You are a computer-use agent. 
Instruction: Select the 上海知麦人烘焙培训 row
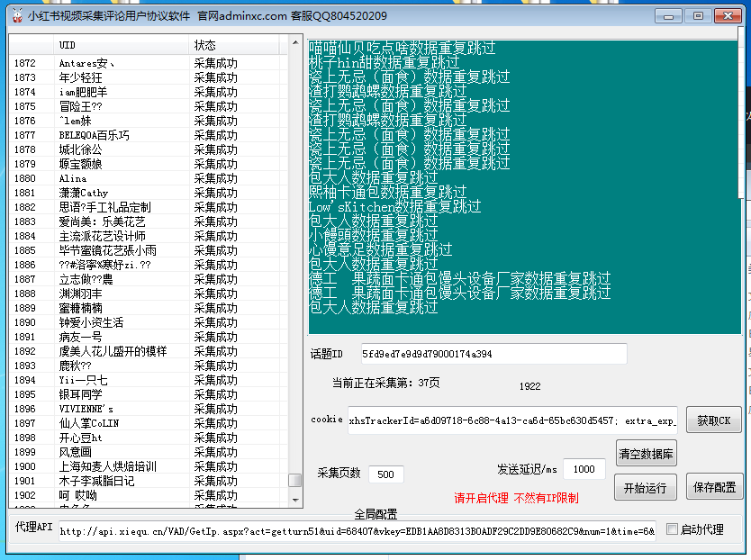coord(135,466)
